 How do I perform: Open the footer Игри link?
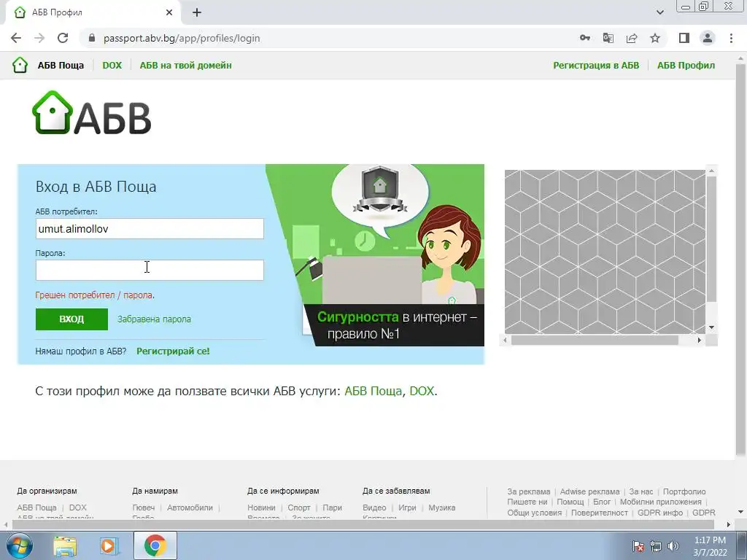407,507
